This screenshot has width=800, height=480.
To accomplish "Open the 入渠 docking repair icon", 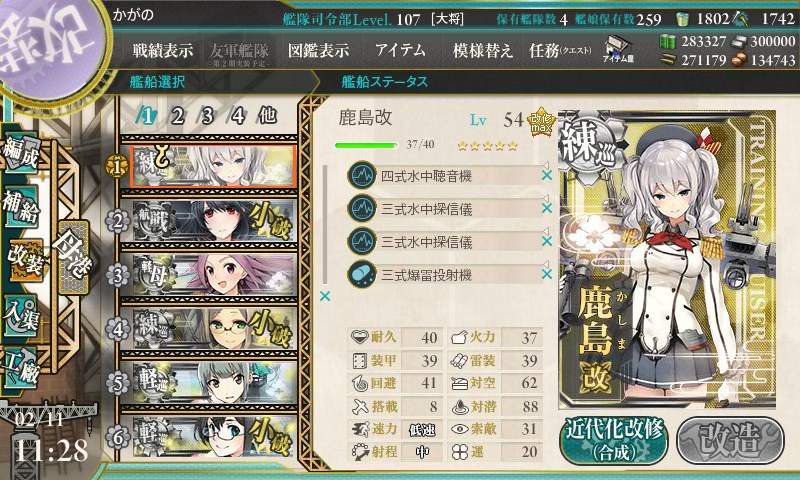I will coord(21,316).
